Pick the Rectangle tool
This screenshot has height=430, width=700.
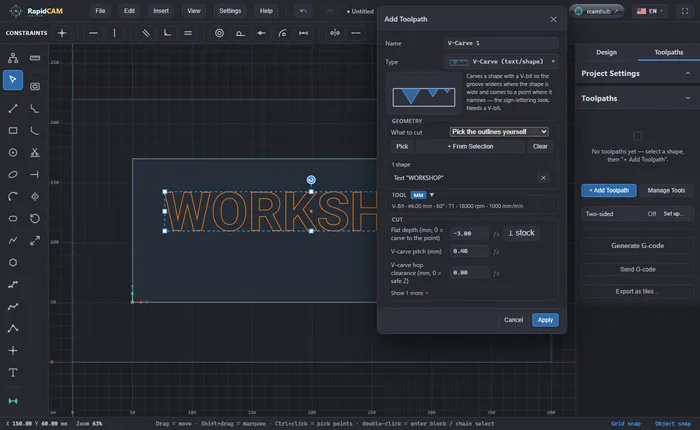tap(12, 130)
